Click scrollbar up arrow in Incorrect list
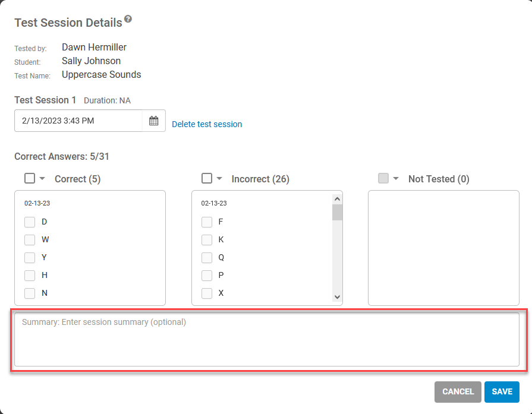The width and height of the screenshot is (532, 414). tap(337, 199)
